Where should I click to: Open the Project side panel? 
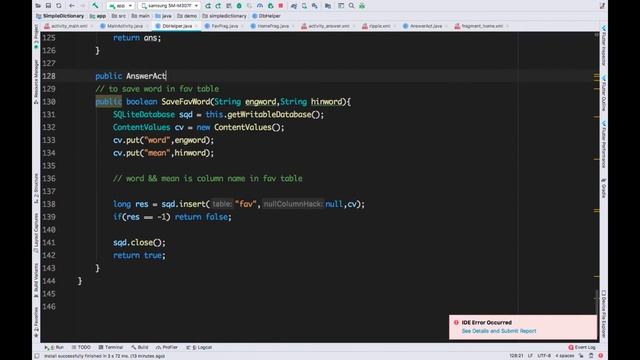(36, 37)
